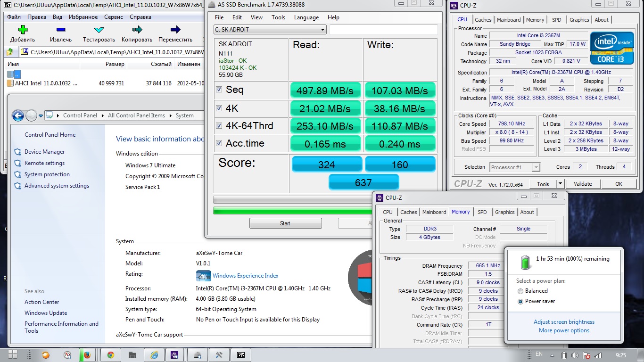Open Internet Explorer from the taskbar
The width and height of the screenshot is (644, 362).
click(x=154, y=355)
